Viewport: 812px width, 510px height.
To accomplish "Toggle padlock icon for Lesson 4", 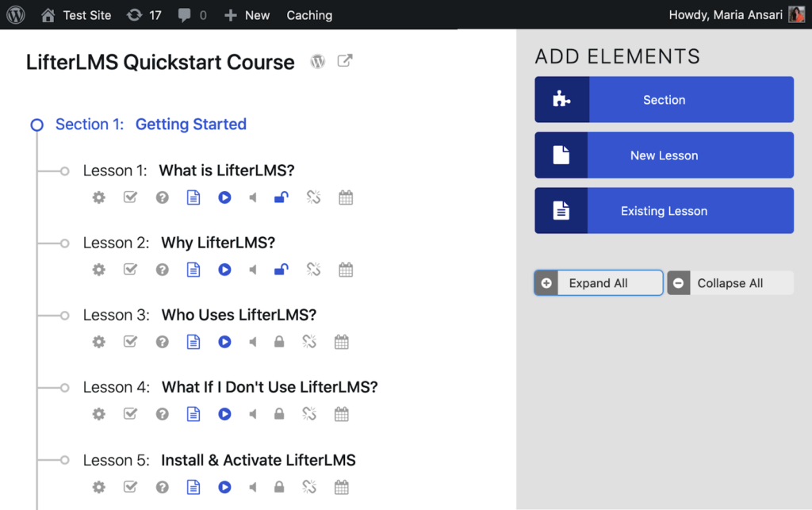I will 279,413.
